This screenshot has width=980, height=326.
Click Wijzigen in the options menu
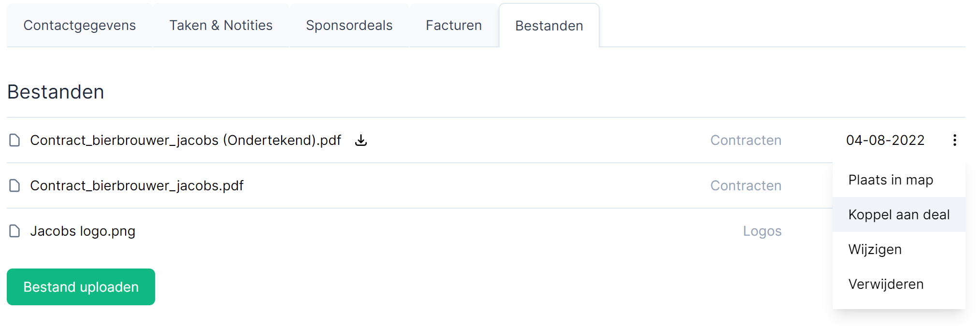click(874, 249)
